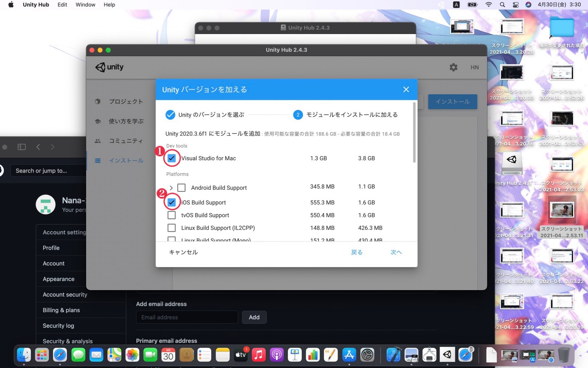Click the module list scrollbar

pos(414,133)
